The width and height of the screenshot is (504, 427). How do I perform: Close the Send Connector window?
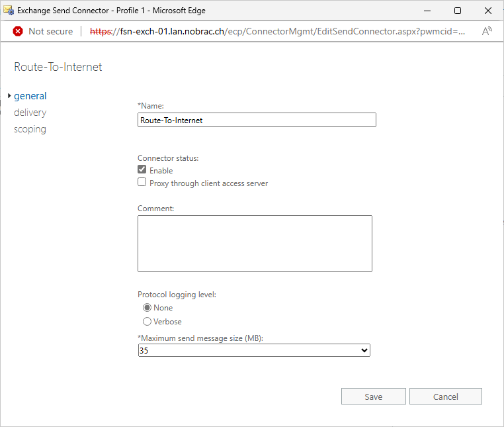tap(488, 11)
